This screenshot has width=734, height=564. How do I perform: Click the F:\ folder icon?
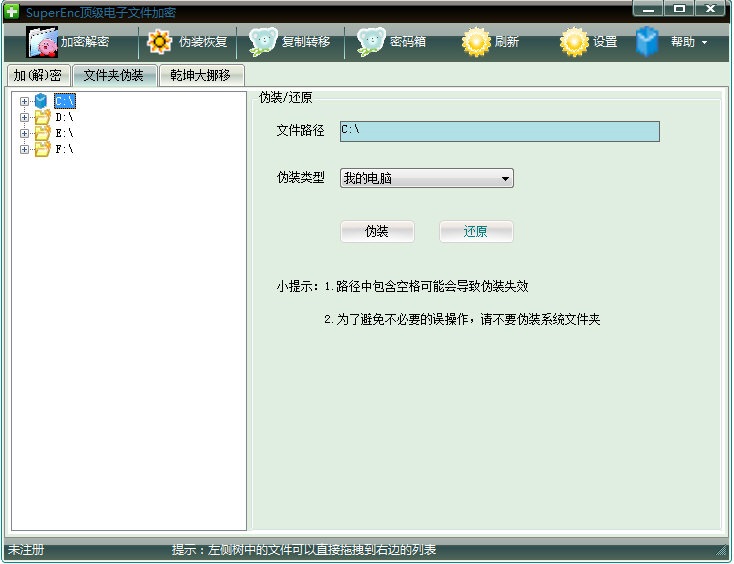pyautogui.click(x=42, y=149)
